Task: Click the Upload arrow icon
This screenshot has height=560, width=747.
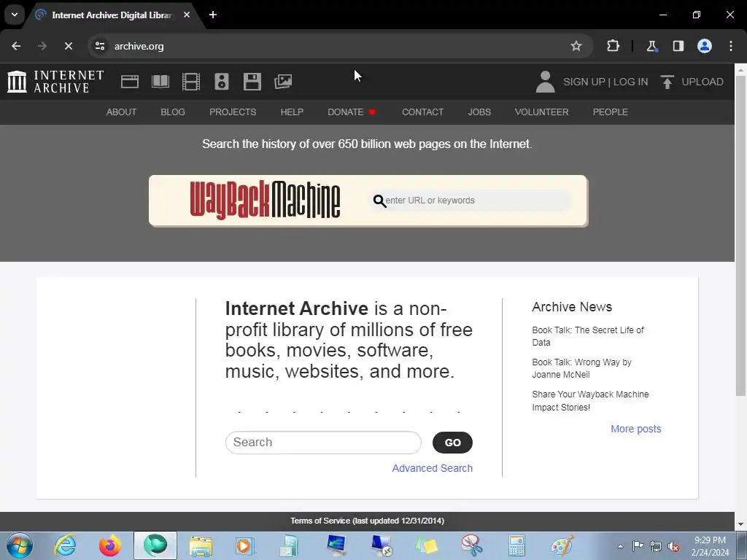Action: pyautogui.click(x=667, y=82)
